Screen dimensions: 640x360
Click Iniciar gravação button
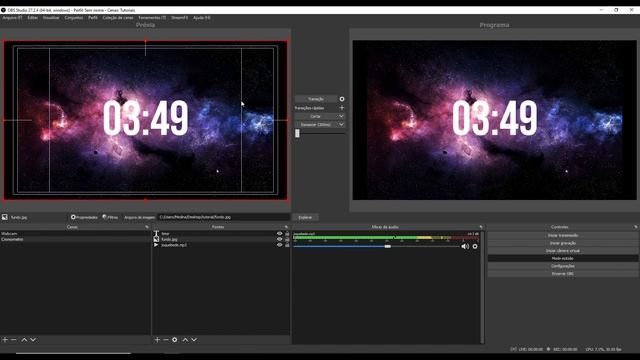(x=563, y=243)
